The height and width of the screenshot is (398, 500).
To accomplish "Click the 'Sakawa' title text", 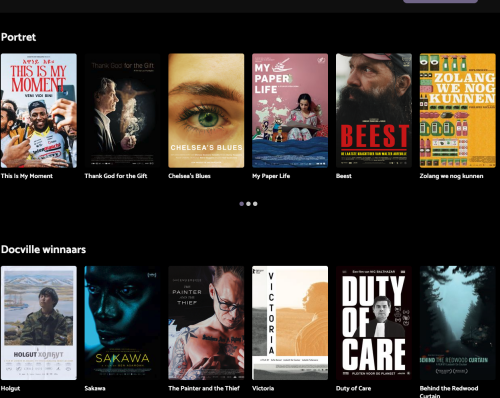I will (x=95, y=388).
